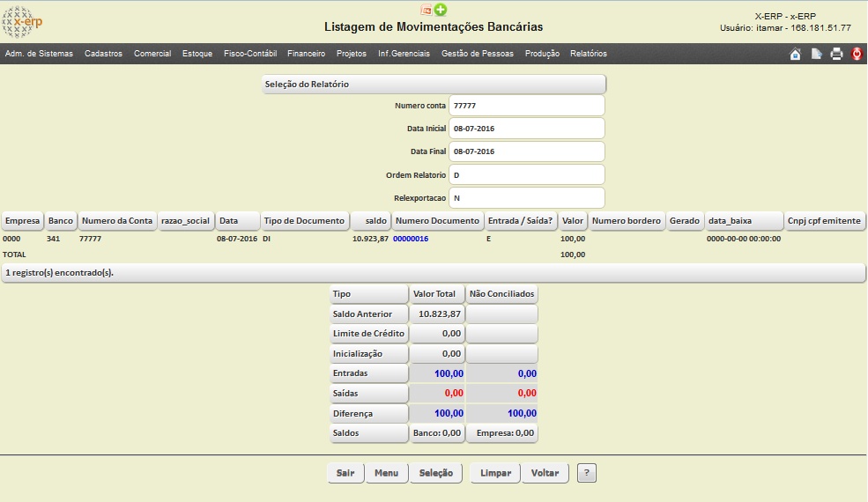The width and height of the screenshot is (868, 502).
Task: Open the Inf.Gerenciais menu
Action: click(x=404, y=54)
